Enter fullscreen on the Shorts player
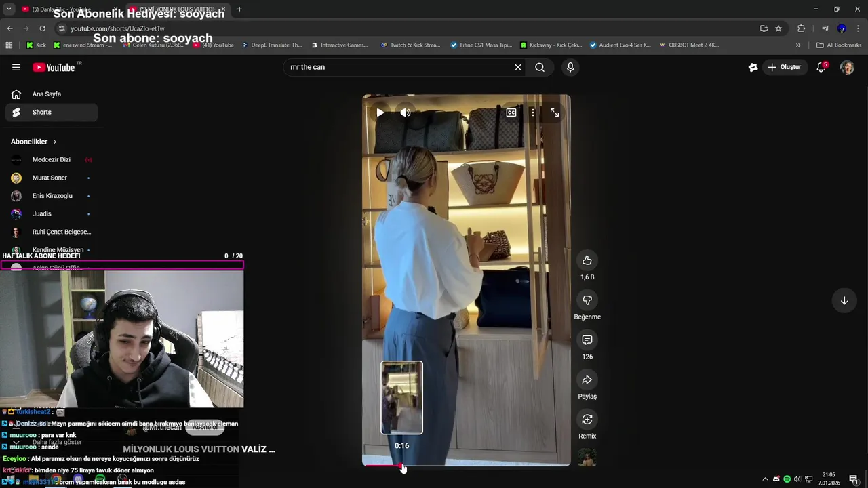The width and height of the screenshot is (868, 488). pyautogui.click(x=555, y=113)
